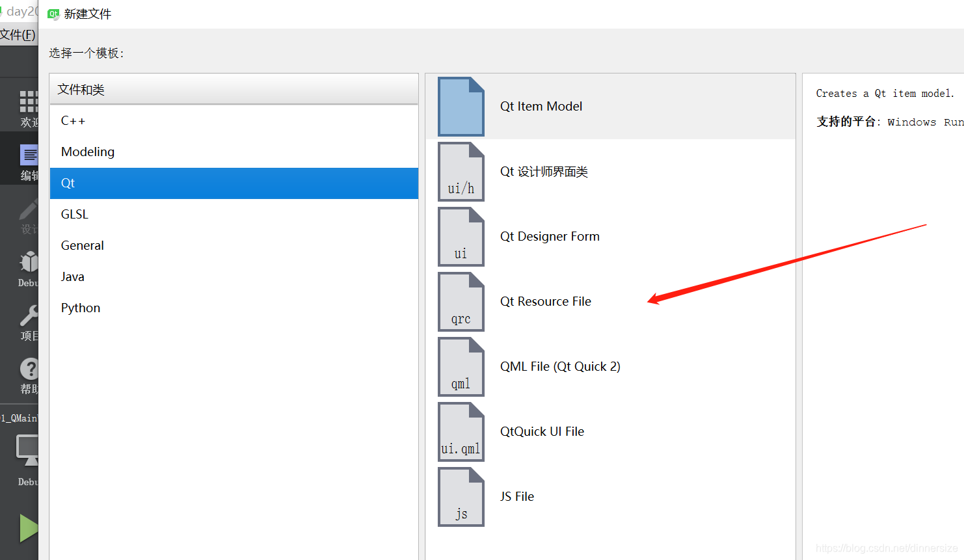
Task: Switch to Edit mode icon in sidebar
Action: tap(29, 155)
